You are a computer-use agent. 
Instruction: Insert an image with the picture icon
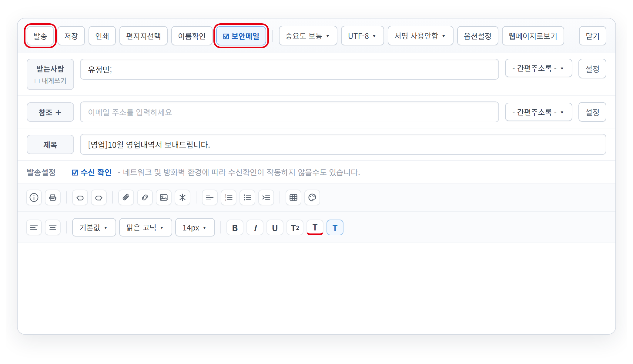[x=164, y=197]
